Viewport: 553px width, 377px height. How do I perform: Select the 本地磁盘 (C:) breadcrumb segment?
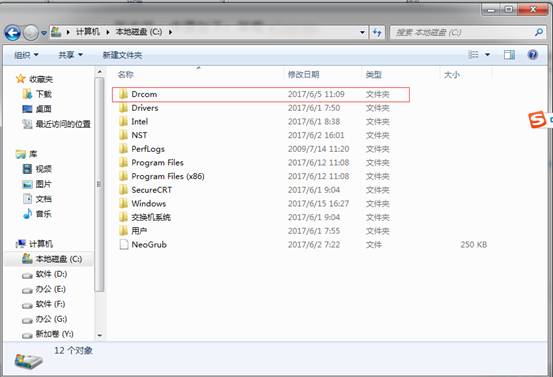tap(139, 32)
